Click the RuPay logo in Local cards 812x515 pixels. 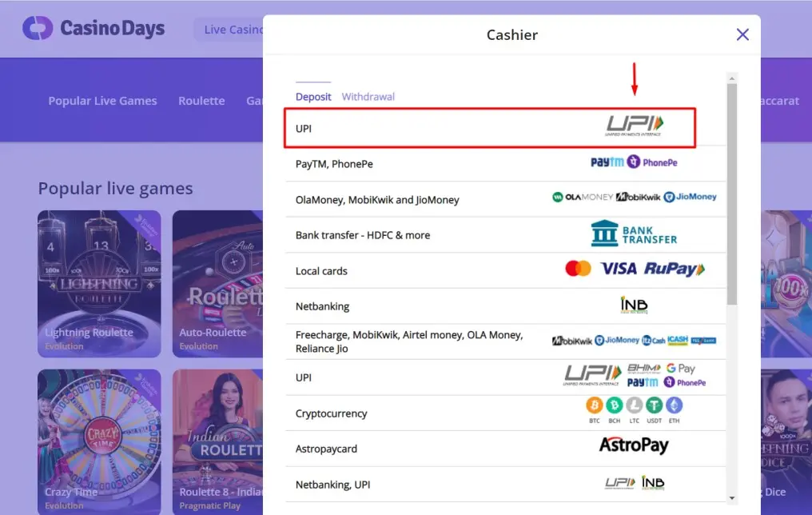[x=675, y=269]
